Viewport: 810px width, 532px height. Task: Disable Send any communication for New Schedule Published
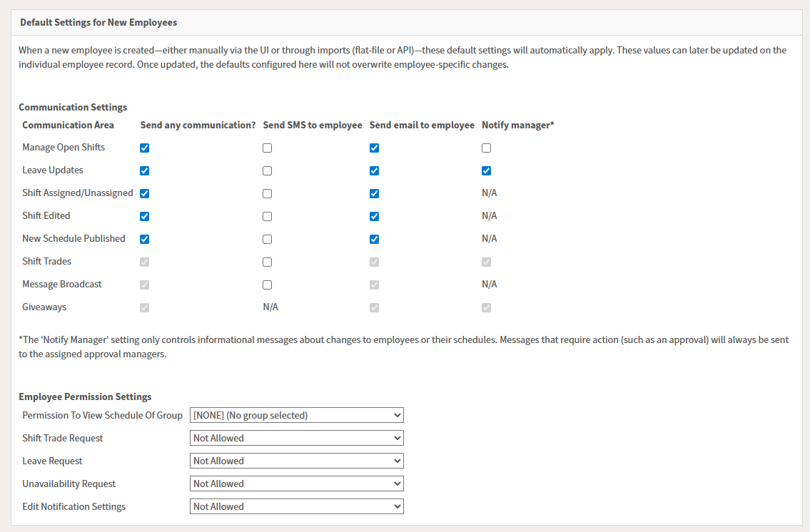[x=145, y=240]
